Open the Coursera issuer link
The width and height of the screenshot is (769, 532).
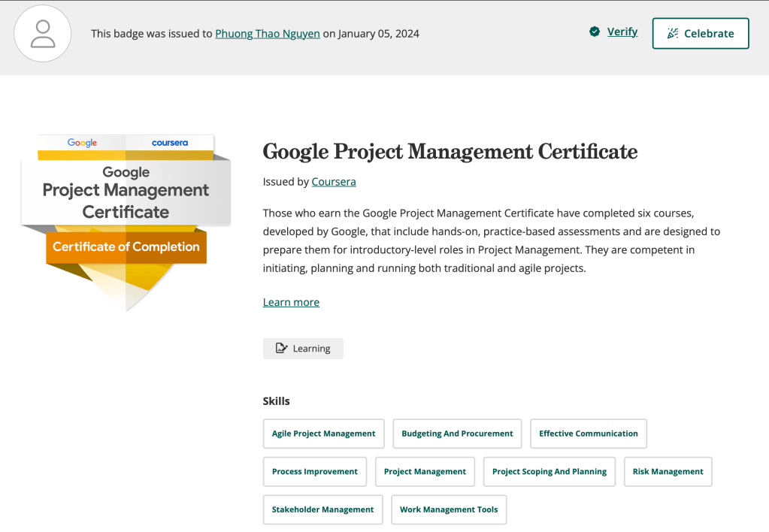pyautogui.click(x=334, y=182)
